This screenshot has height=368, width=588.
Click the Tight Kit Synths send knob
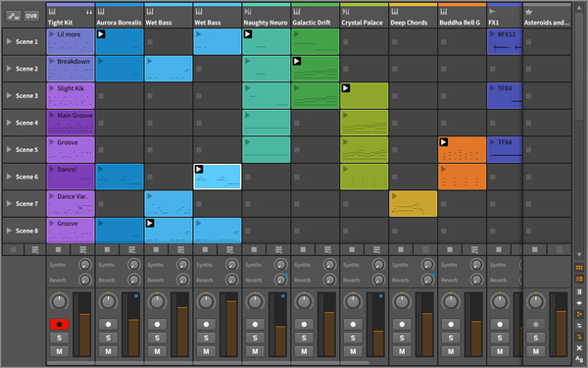coord(85,265)
